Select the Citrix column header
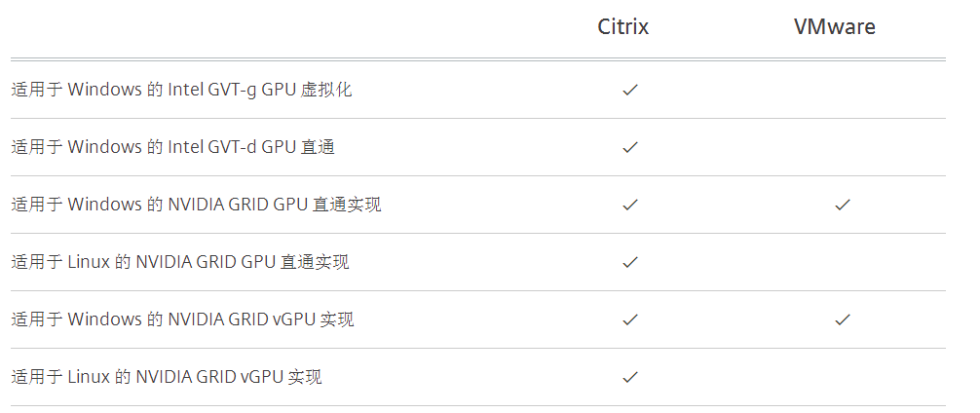The height and width of the screenshot is (413, 980). point(622,26)
